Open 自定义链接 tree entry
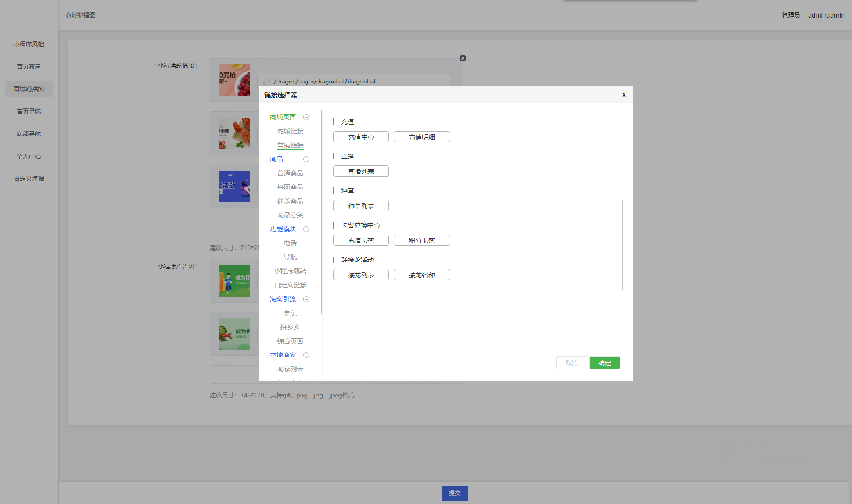Image resolution: width=852 pixels, height=504 pixels. coord(290,285)
